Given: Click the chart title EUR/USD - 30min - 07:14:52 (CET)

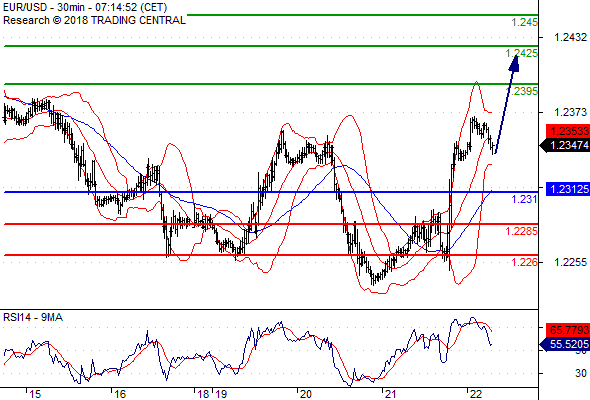Looking at the screenshot, I should (x=85, y=7).
